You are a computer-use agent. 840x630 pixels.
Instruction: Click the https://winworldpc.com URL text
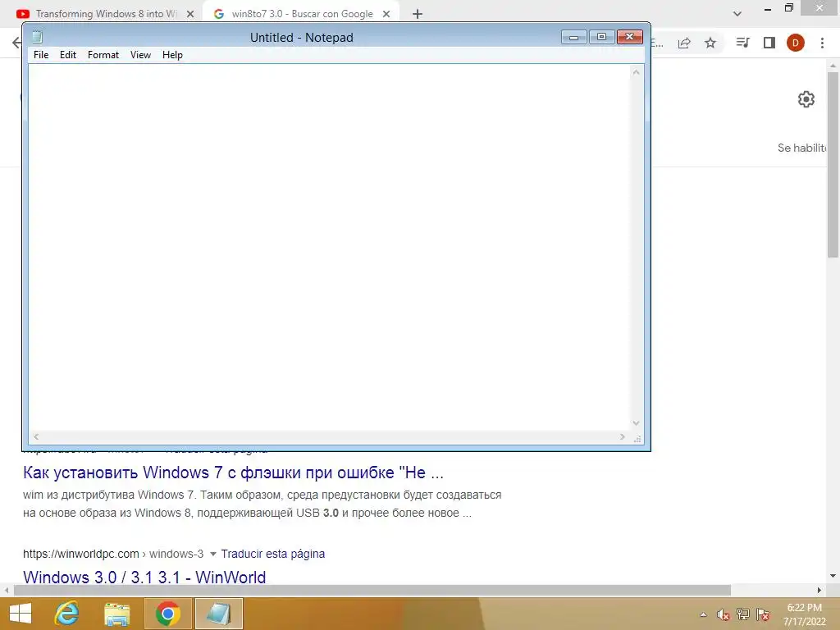coord(80,554)
